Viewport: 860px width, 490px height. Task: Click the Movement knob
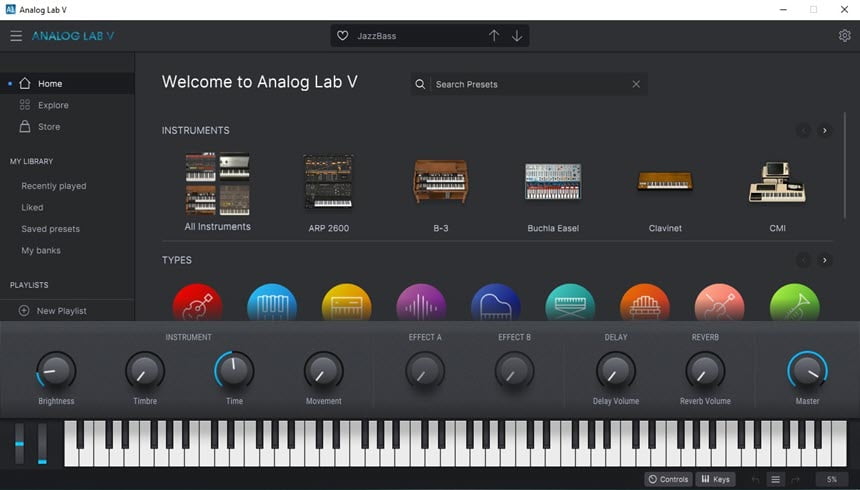(x=324, y=371)
